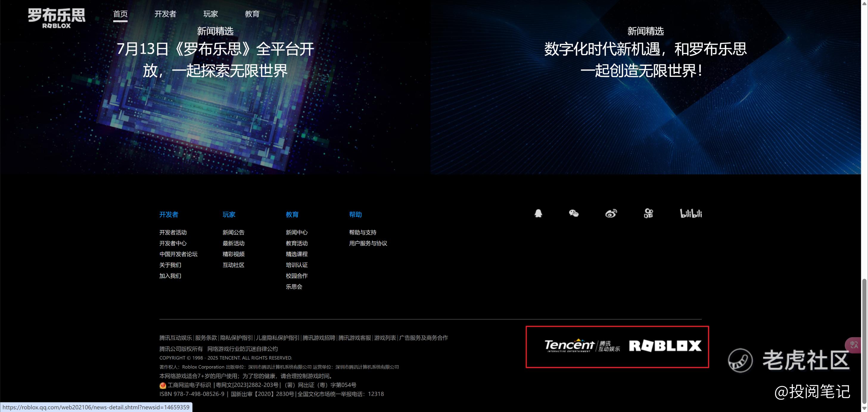The height and width of the screenshot is (412, 868).
Task: Open the Weibo social icon
Action: (611, 213)
